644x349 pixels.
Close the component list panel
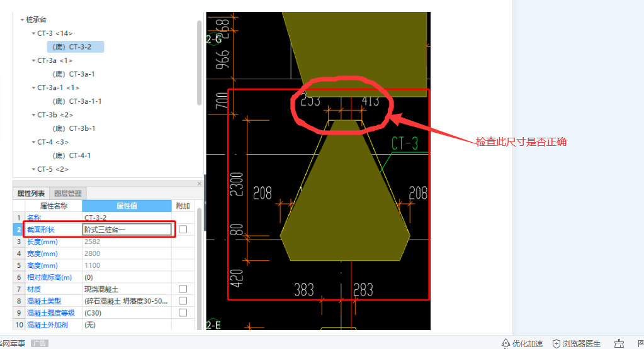pyautogui.click(x=199, y=184)
